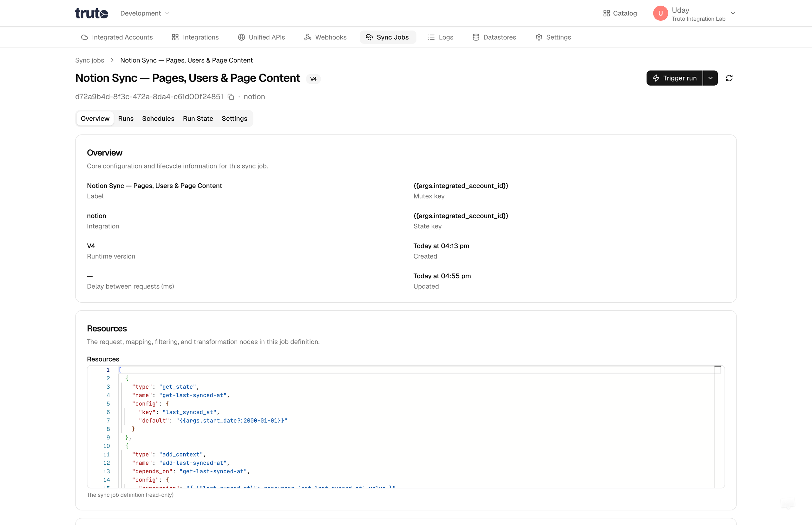The height and width of the screenshot is (525, 812).
Task: Open the Run State tab
Action: [198, 118]
